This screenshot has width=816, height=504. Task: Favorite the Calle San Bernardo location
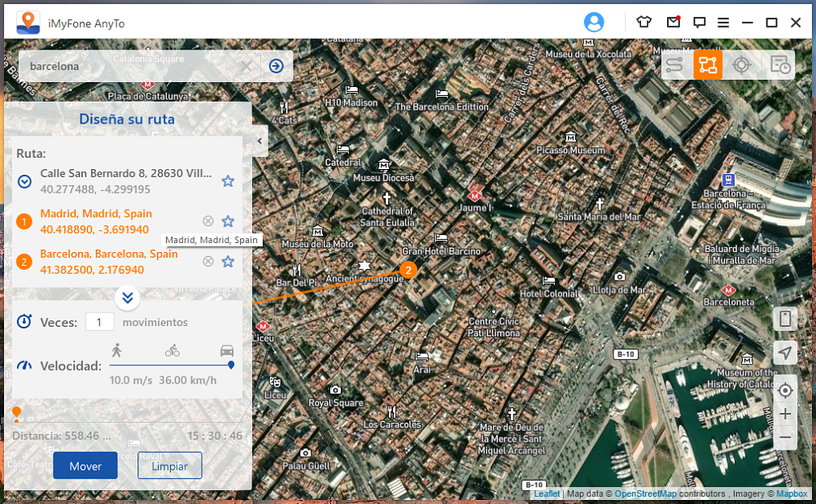pyautogui.click(x=228, y=181)
